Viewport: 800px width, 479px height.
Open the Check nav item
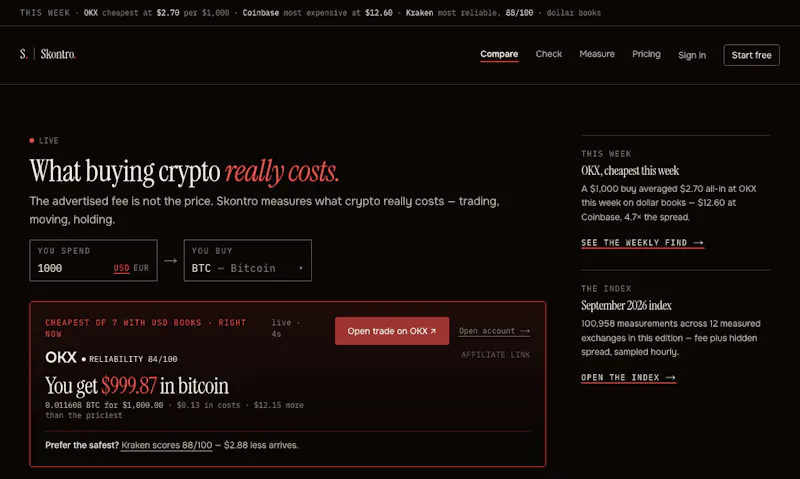548,54
